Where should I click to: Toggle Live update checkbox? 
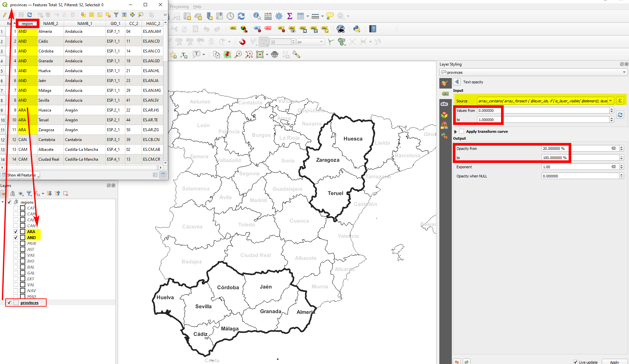pos(576,362)
